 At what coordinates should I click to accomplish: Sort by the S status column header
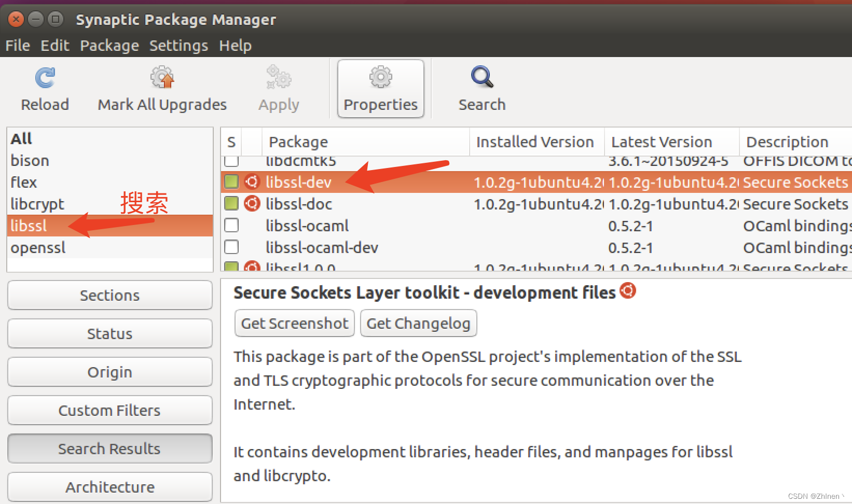tap(231, 142)
